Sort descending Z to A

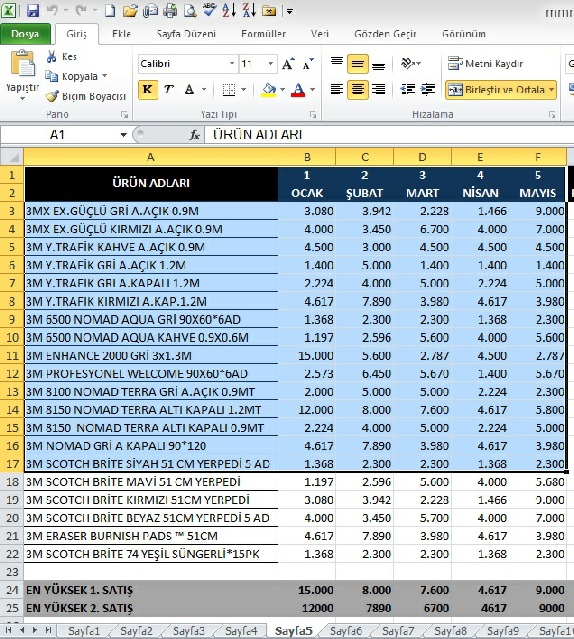click(249, 10)
